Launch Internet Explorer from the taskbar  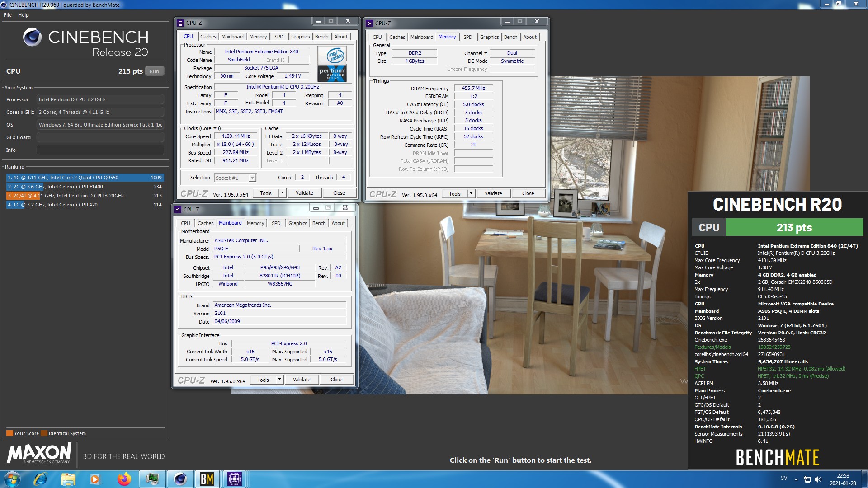pos(40,479)
